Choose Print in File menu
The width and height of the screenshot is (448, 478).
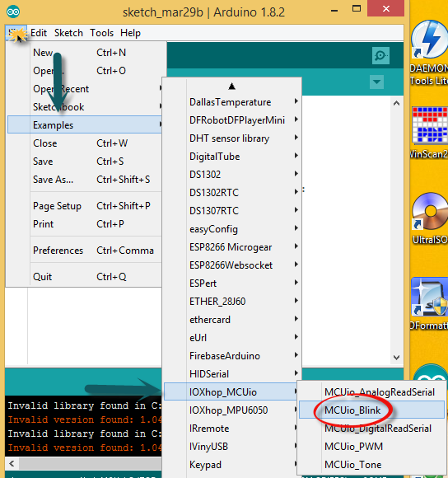(85, 224)
